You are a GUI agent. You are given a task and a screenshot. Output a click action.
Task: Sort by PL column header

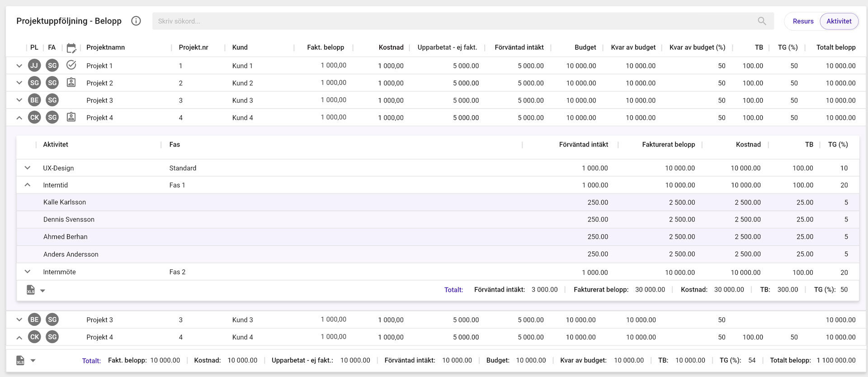pos(34,47)
